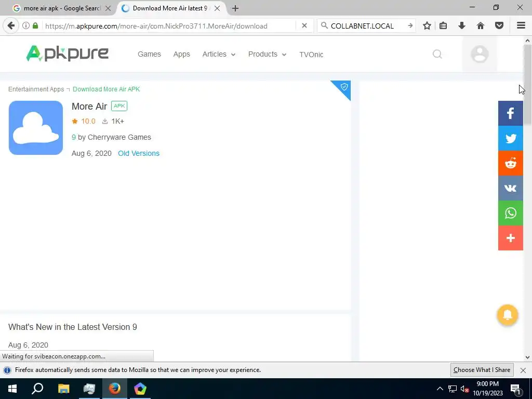The image size is (532, 399).
Task: Share on Reddit
Action: (x=510, y=163)
